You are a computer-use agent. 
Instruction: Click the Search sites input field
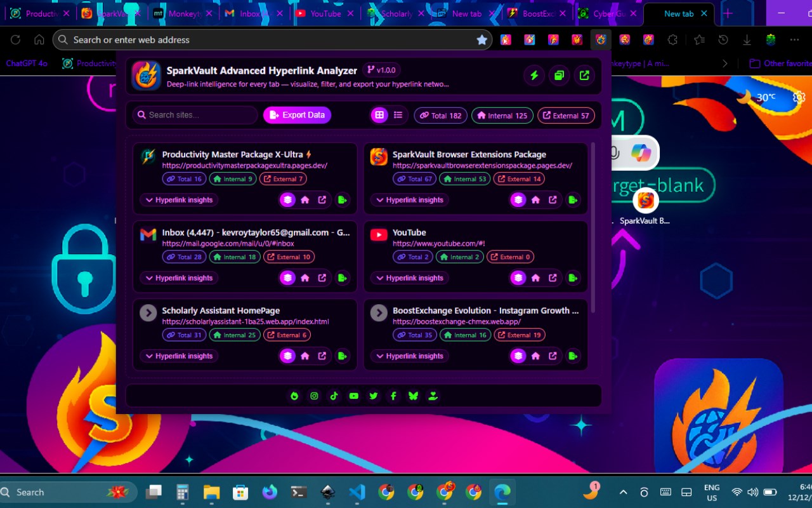[195, 115]
